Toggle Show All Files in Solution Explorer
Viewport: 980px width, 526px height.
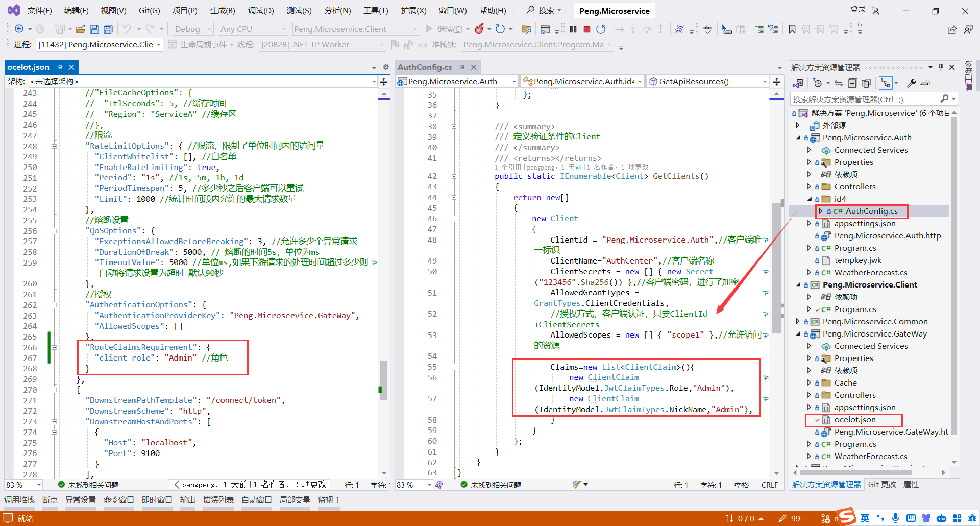[x=866, y=83]
